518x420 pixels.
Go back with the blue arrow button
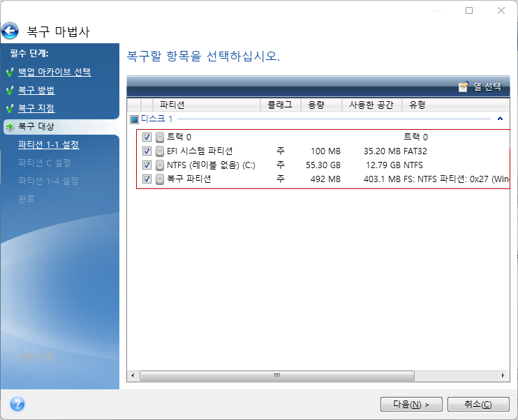[x=10, y=31]
